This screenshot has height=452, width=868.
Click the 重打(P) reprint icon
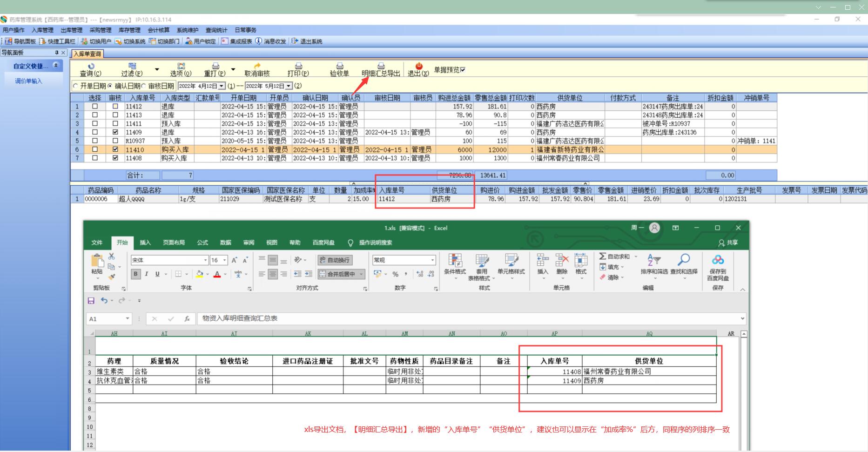pyautogui.click(x=215, y=66)
